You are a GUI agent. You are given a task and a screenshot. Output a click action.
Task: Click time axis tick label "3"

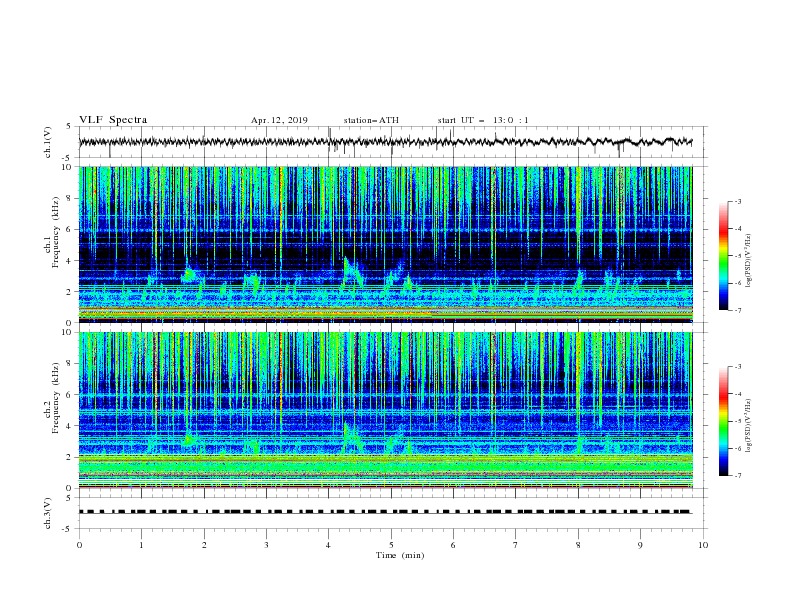tap(266, 545)
